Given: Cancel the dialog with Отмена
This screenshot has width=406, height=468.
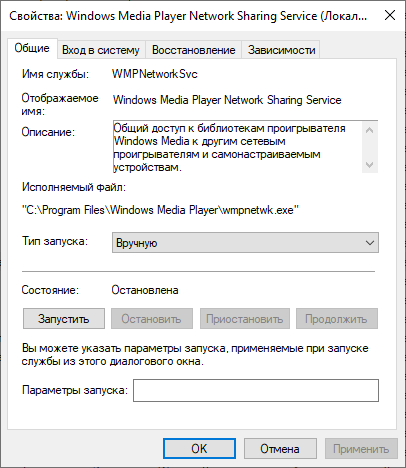Looking at the screenshot, I should pyautogui.click(x=280, y=449).
